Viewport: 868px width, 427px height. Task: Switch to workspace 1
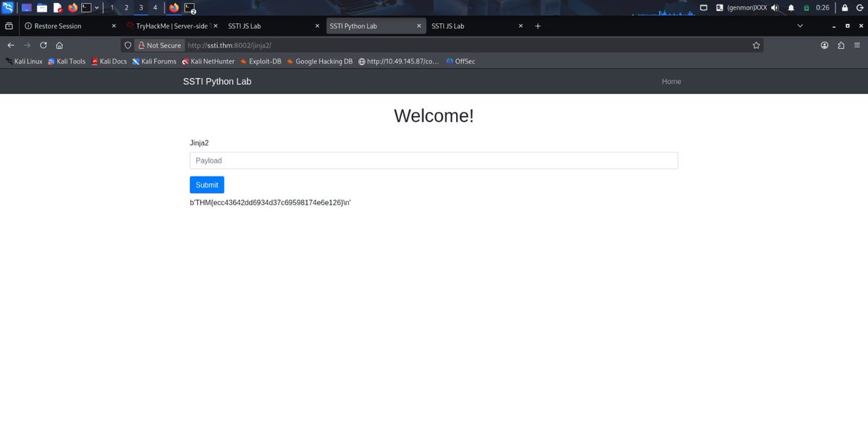pos(112,8)
